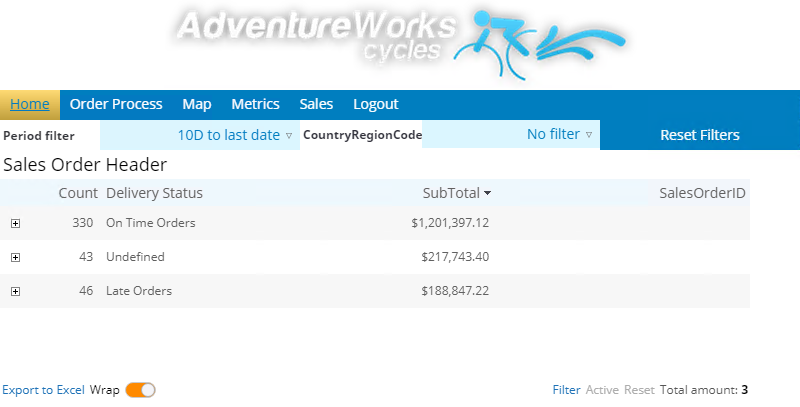800x407 pixels.
Task: Click the Export to Excel link
Action: pyautogui.click(x=43, y=390)
